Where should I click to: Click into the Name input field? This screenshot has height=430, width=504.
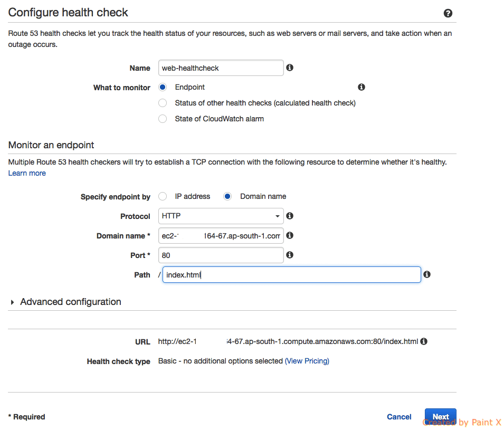tap(221, 68)
